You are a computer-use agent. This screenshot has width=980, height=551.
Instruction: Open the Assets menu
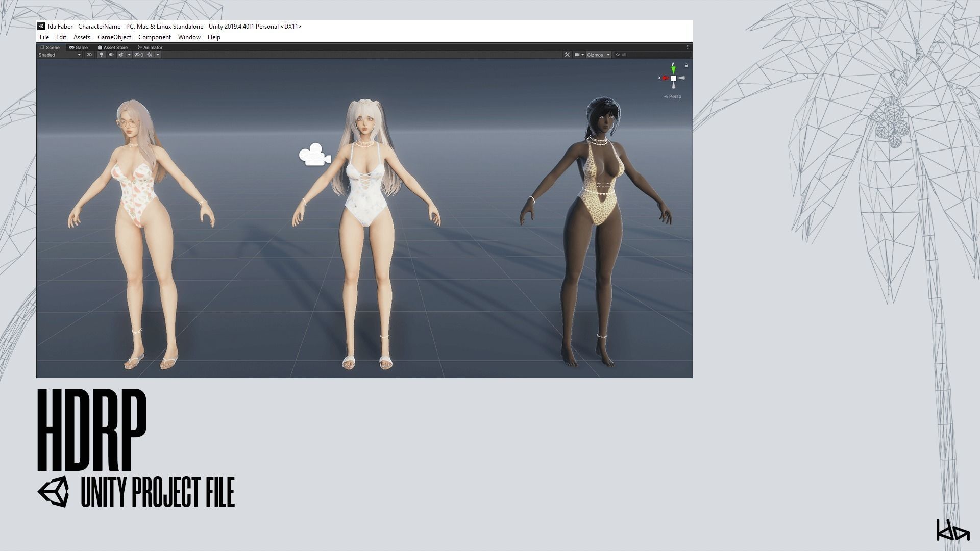click(82, 37)
